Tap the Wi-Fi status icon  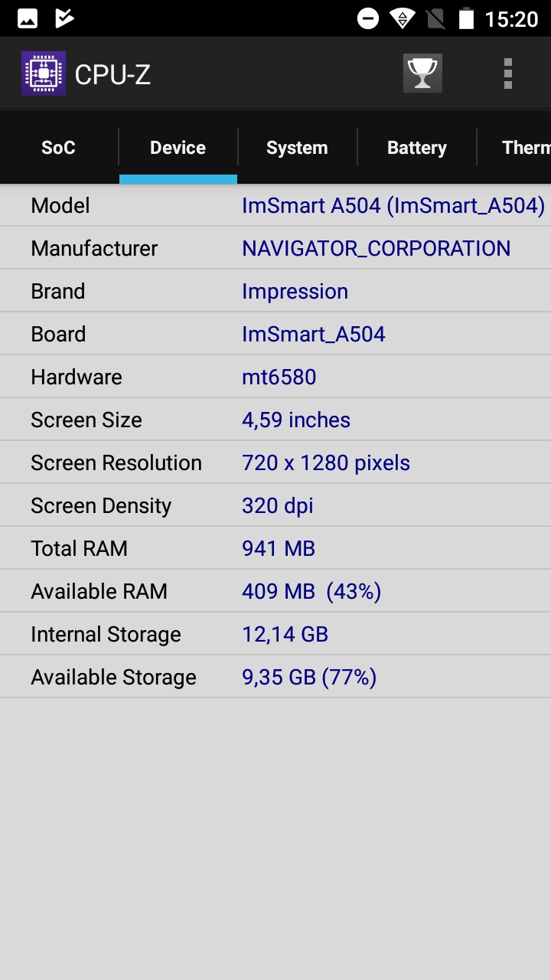tap(403, 18)
